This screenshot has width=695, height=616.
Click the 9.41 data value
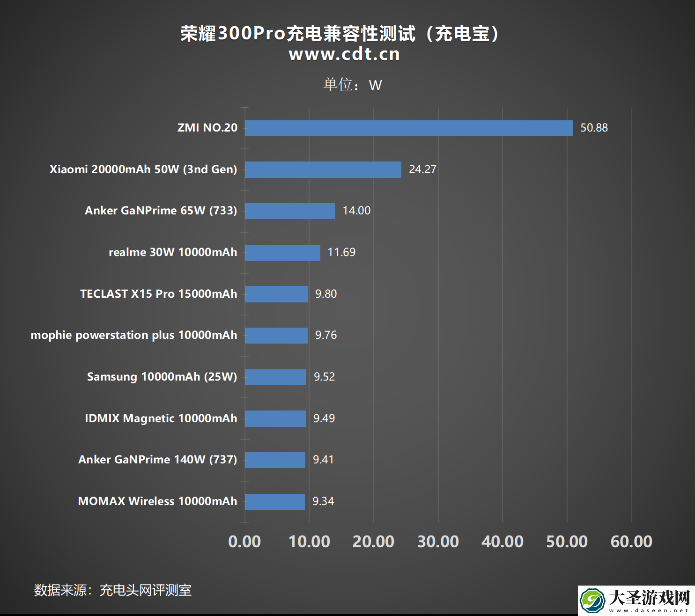[x=324, y=460]
